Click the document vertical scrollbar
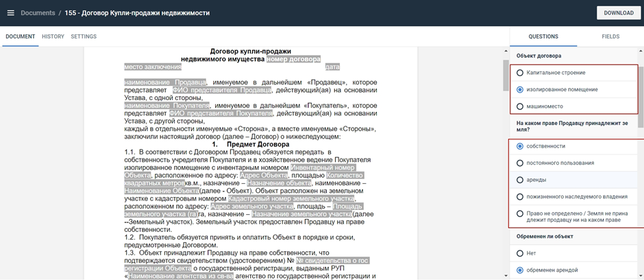 [505, 75]
